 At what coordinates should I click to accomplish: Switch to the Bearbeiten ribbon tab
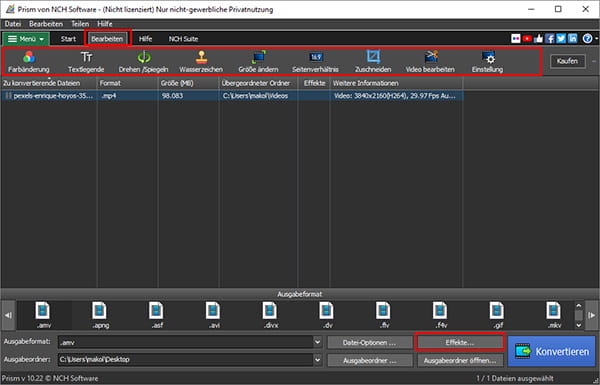point(107,39)
